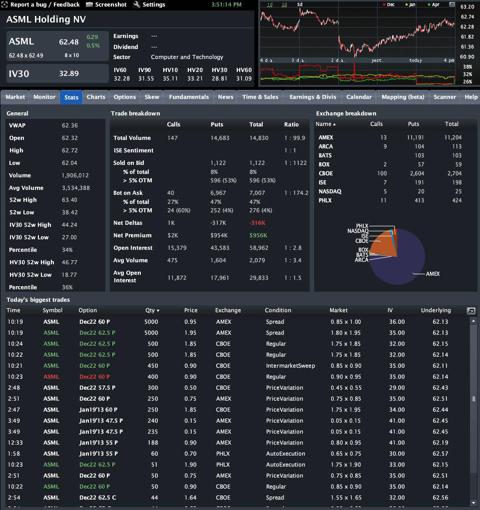
Task: Click the scroll up arrow in biggest trades
Action: (473, 321)
